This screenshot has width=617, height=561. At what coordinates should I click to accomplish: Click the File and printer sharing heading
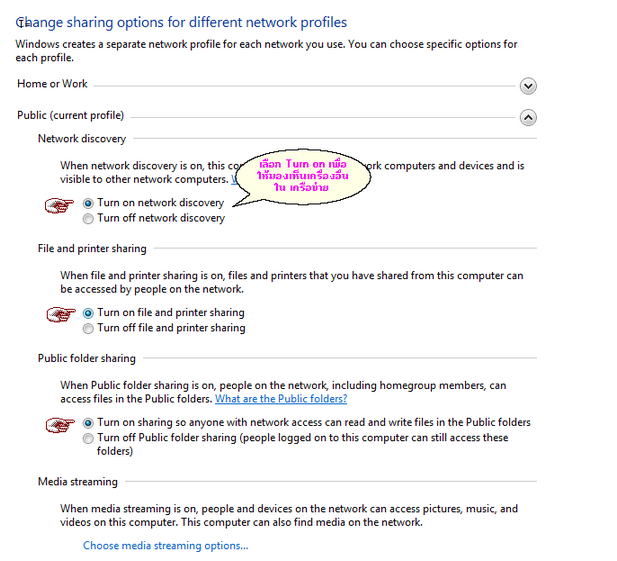pyautogui.click(x=92, y=249)
